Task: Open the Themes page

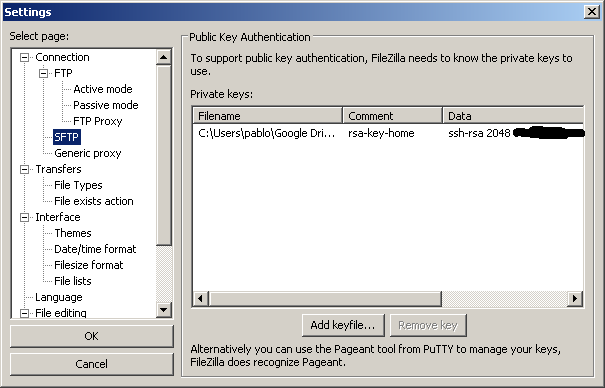Action: click(73, 233)
